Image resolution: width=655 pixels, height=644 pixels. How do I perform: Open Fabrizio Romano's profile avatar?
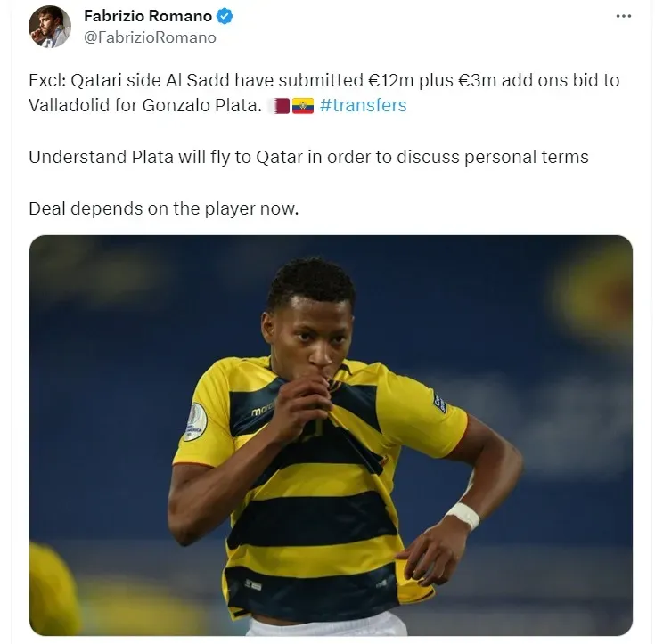pos(50,27)
